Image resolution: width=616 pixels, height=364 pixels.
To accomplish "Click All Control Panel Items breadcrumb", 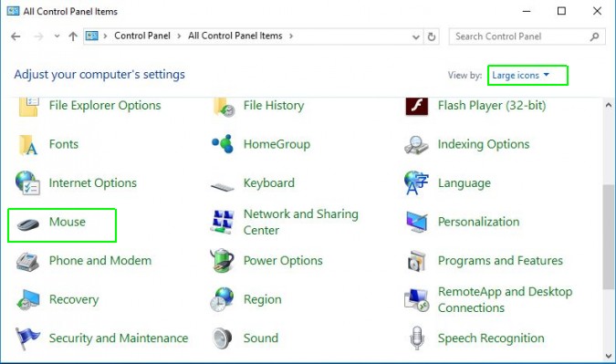I will tap(235, 36).
